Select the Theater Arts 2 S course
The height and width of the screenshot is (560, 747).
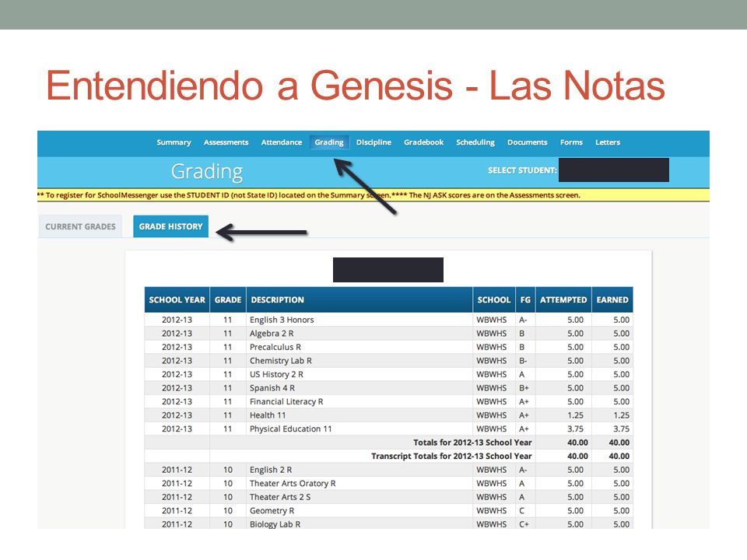[389, 497]
